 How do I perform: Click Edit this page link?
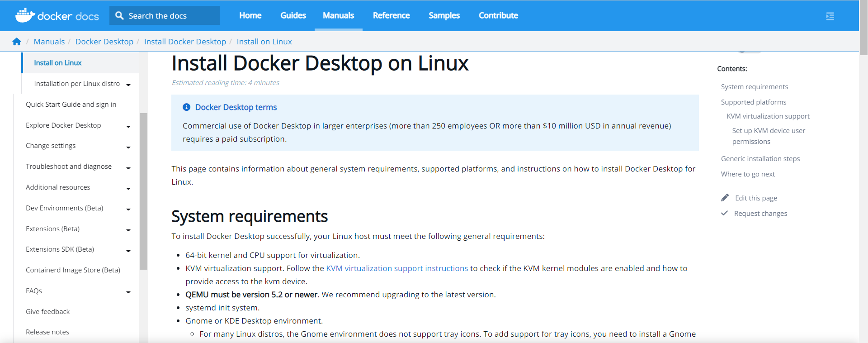click(756, 198)
